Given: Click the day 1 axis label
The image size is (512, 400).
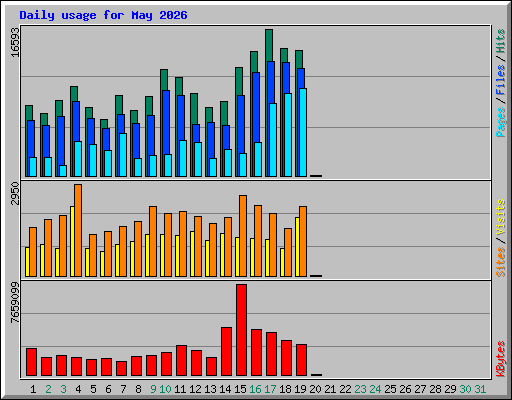Looking at the screenshot, I should pyautogui.click(x=33, y=389).
